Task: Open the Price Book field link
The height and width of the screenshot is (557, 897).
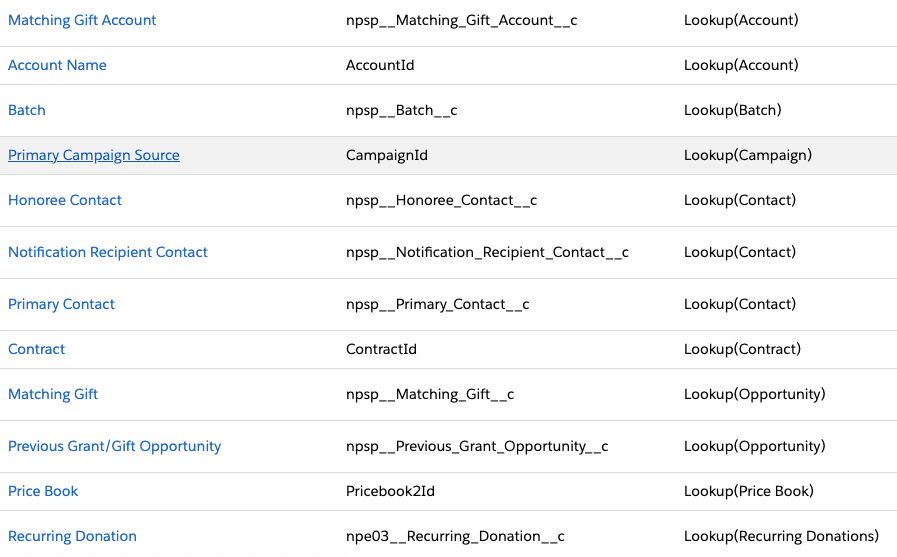Action: point(43,491)
